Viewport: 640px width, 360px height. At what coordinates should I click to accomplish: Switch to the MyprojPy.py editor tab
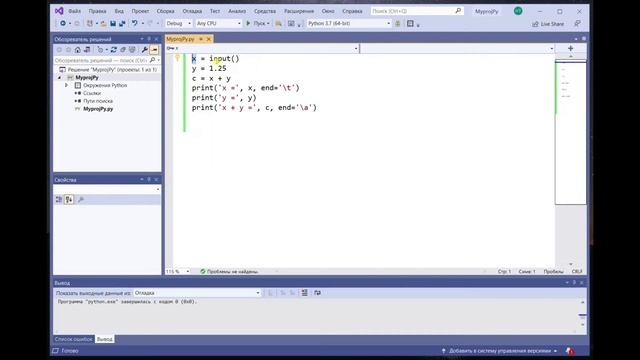tap(180, 39)
